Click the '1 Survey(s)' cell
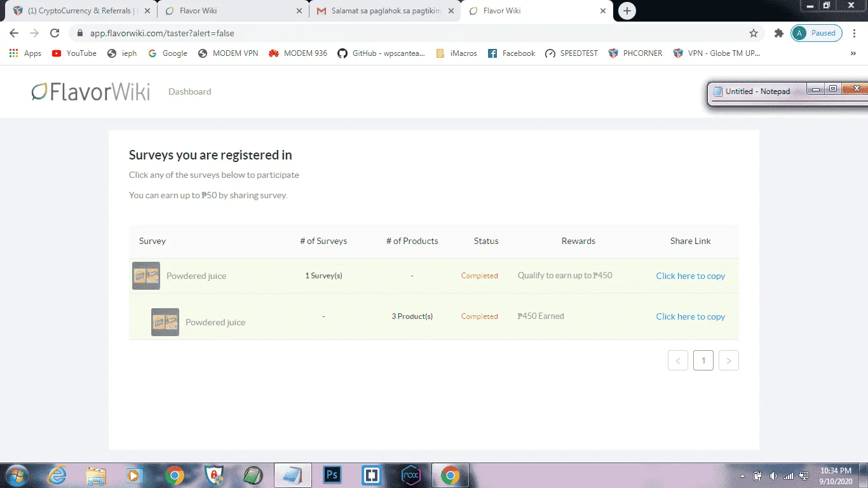 (323, 276)
